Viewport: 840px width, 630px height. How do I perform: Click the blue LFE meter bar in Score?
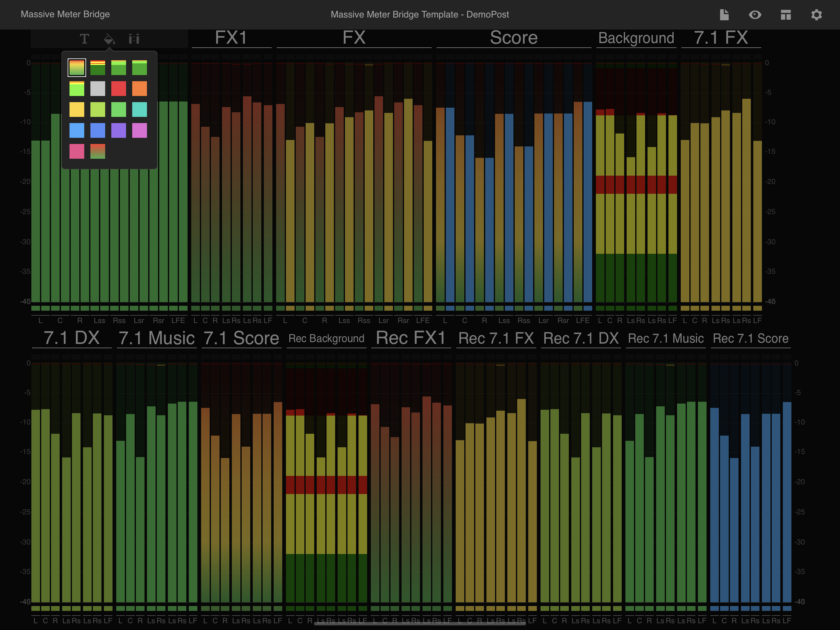pyautogui.click(x=588, y=202)
